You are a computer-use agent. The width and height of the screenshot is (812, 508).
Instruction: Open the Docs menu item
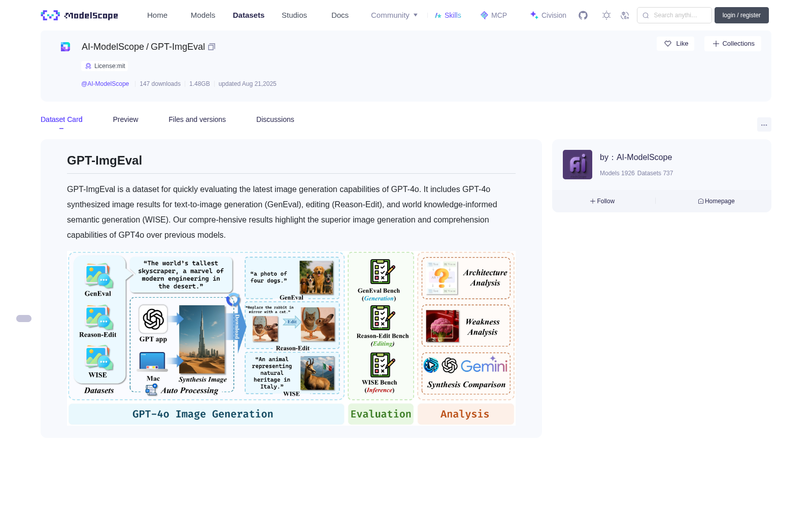(x=340, y=15)
